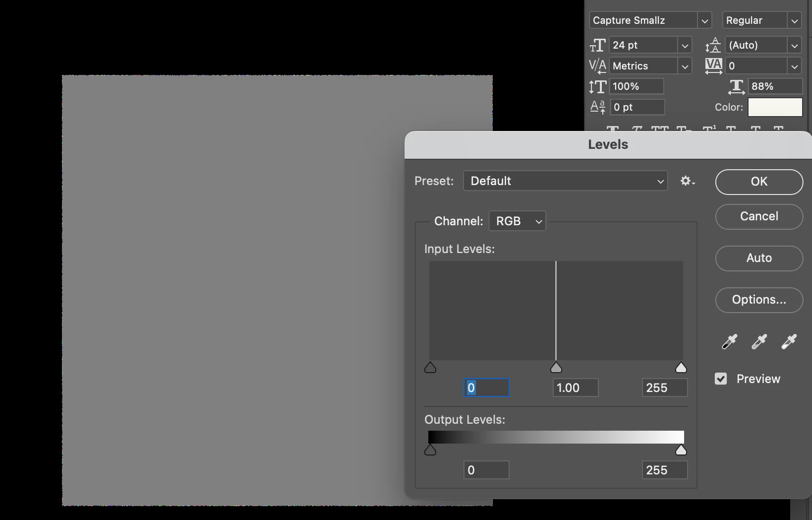
Task: Click the horizontal scale icon beside 88%
Action: pos(736,87)
